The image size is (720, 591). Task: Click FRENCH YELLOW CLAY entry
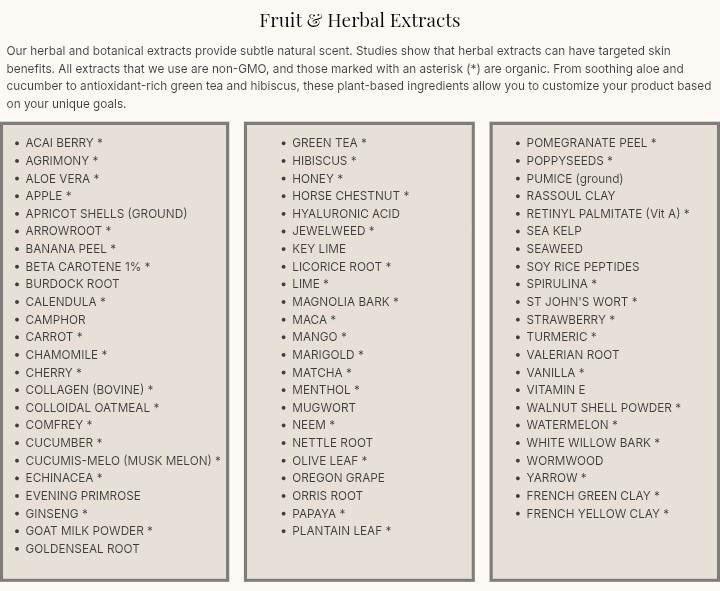coord(597,513)
